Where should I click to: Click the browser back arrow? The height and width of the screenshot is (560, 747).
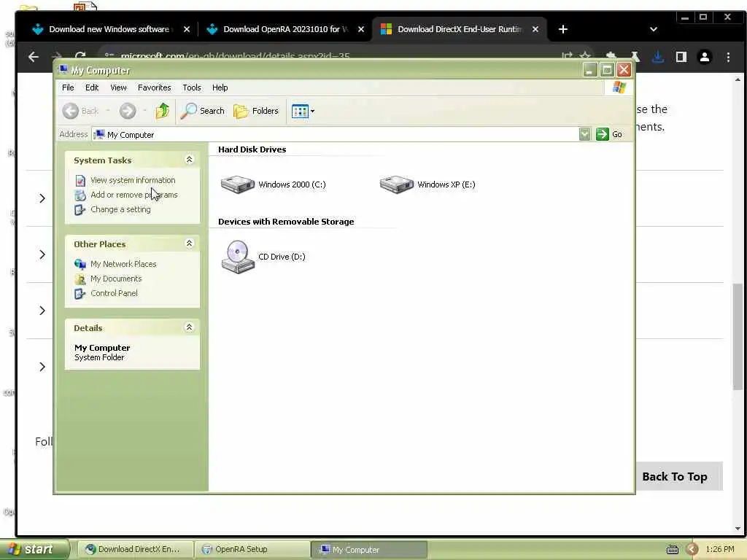click(34, 57)
